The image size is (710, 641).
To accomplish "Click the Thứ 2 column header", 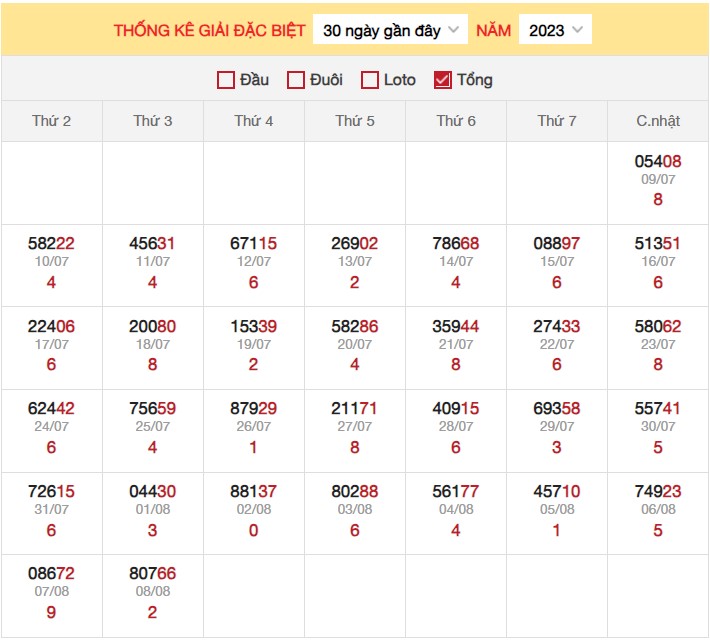I will pos(52,121).
